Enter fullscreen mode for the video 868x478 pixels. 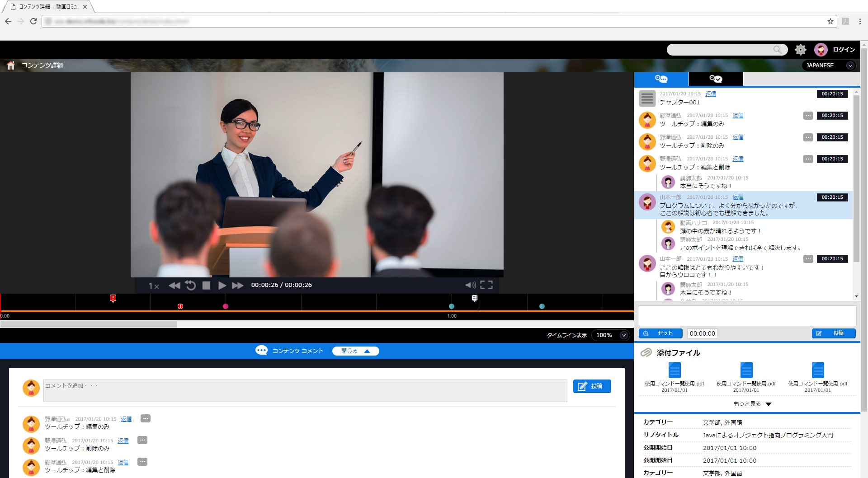click(486, 285)
